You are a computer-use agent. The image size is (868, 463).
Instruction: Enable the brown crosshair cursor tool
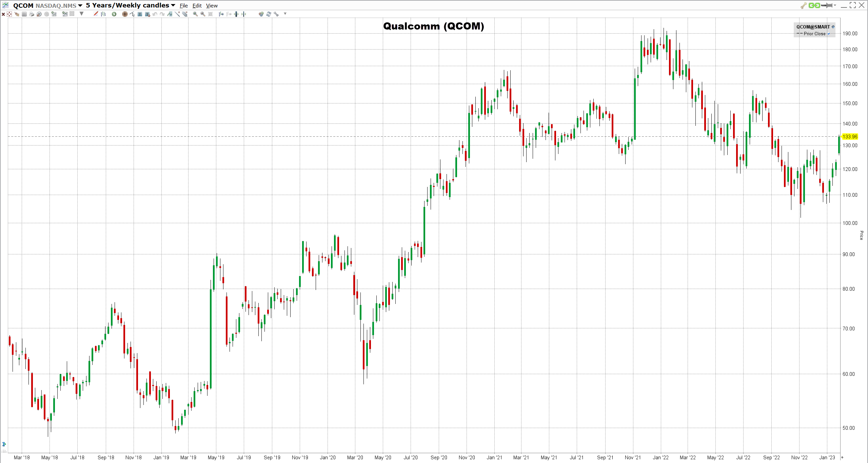point(125,14)
